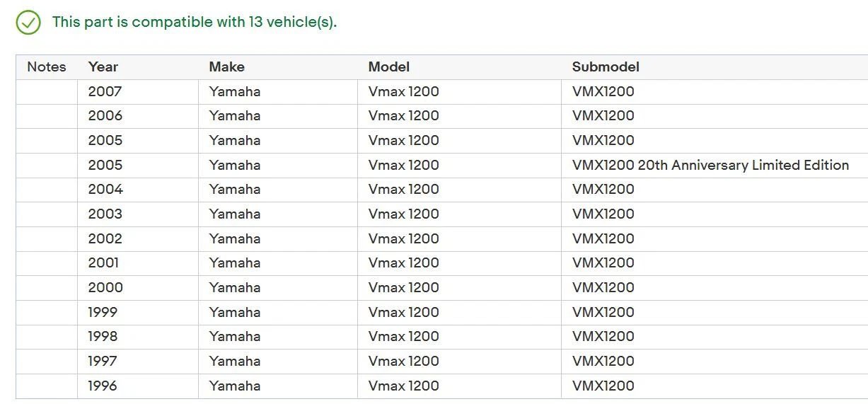
Task: Click the 2003 year cell
Action: pos(105,214)
